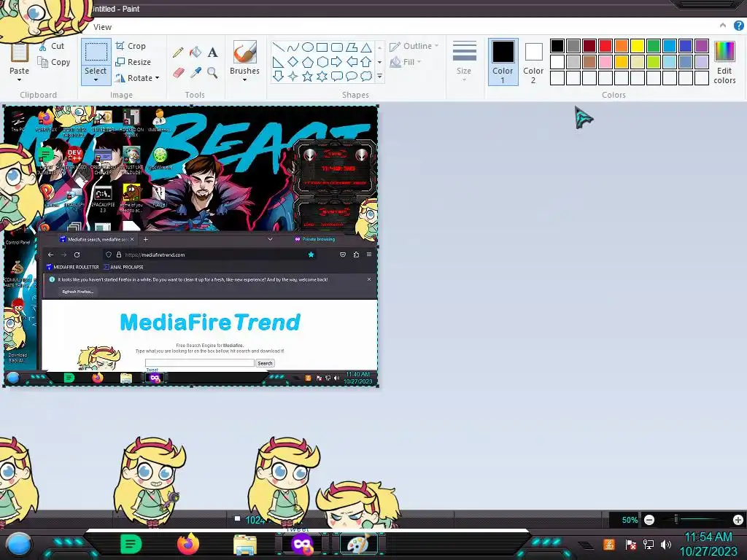This screenshot has height=560, width=747.
Task: Choose the Triangle shape
Action: (366, 47)
